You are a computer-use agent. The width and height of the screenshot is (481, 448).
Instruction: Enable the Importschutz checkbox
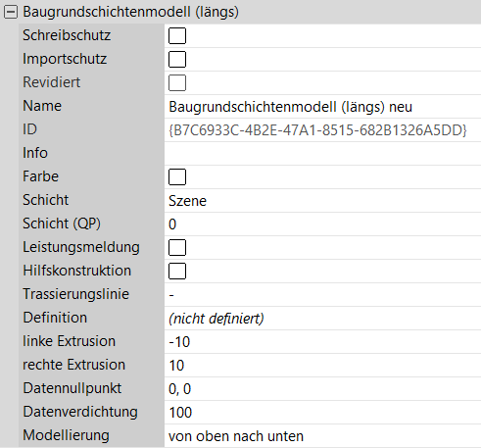tap(177, 59)
